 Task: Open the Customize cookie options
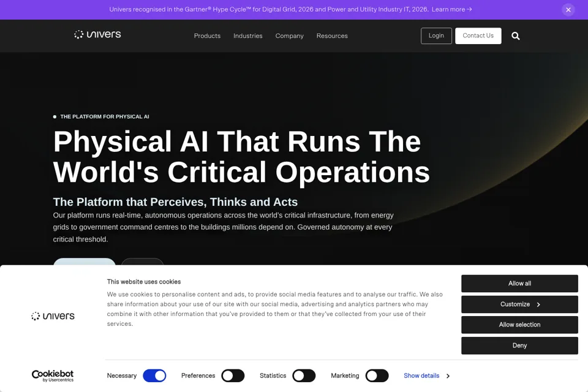[x=519, y=304]
